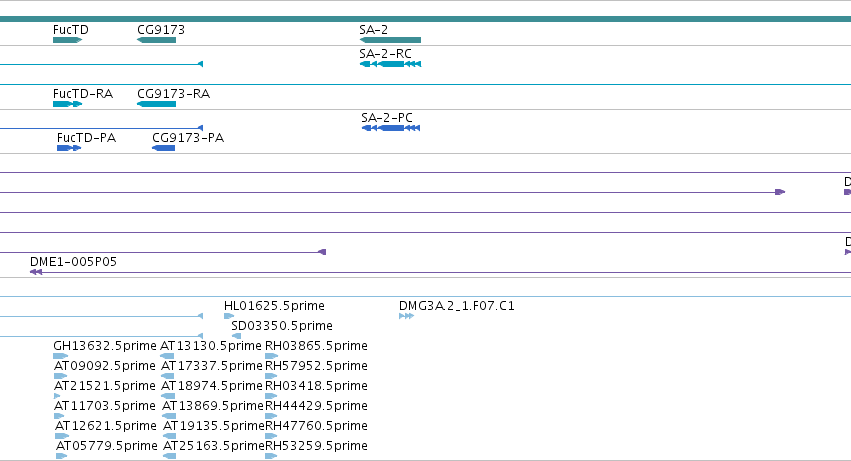Select the DMG3A.2_1.F07.C1 triple-arrow glyph
Screen dimensions: 851x461
click(406, 316)
